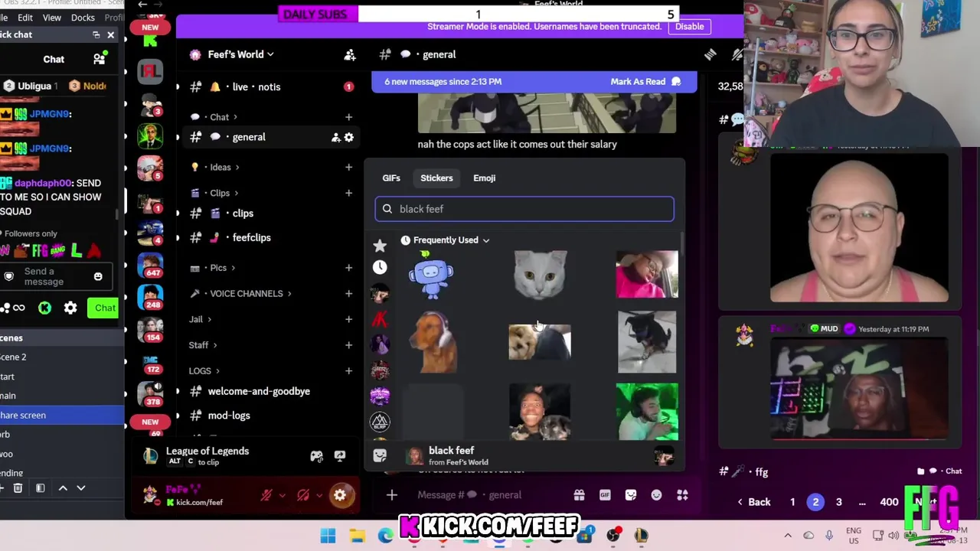Open the GIF picker icon in message bar

[605, 495]
